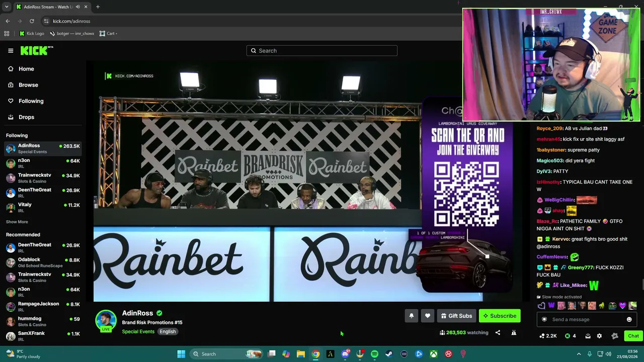Screen dimensions: 644x362
Task: Click the green Subscribe button
Action: 500,316
